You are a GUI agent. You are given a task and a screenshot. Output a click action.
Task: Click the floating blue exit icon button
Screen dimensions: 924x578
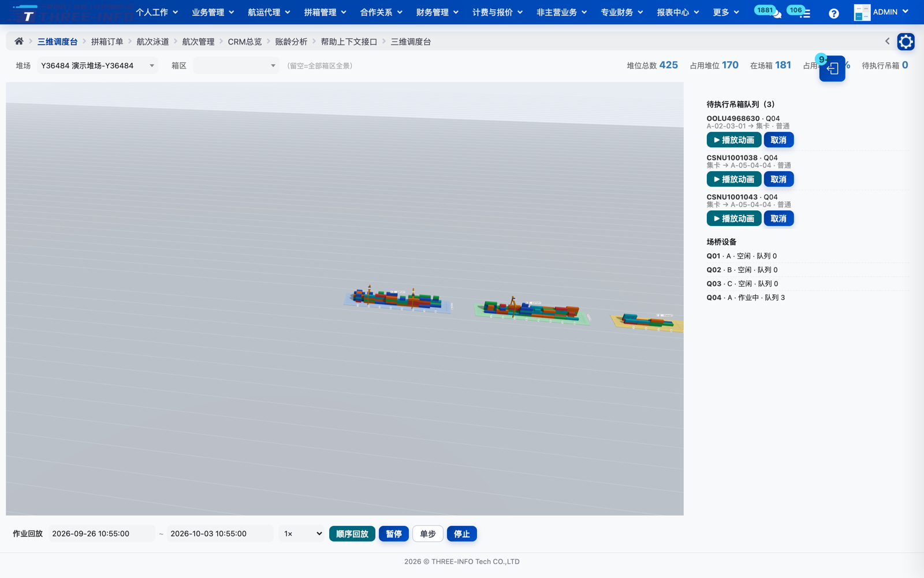[832, 69]
